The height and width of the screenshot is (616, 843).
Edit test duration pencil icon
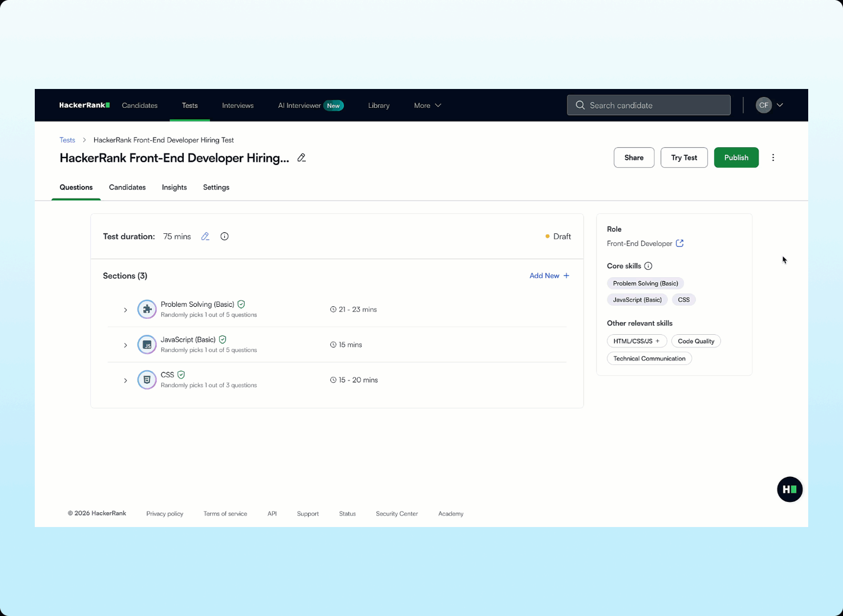pos(205,236)
